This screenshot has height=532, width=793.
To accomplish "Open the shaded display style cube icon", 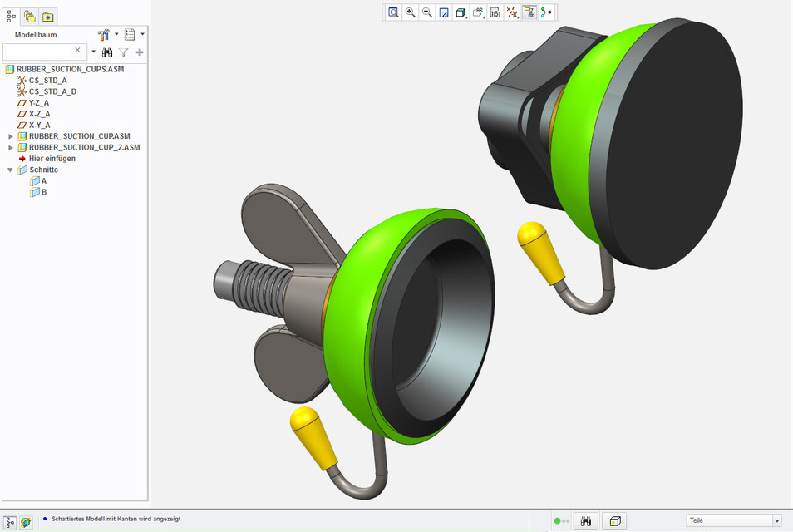I will point(461,12).
